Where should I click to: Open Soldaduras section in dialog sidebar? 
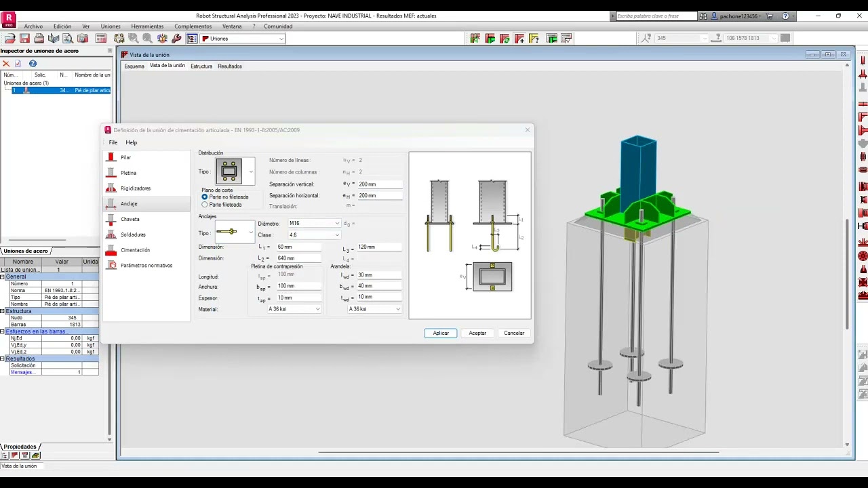(x=146, y=235)
